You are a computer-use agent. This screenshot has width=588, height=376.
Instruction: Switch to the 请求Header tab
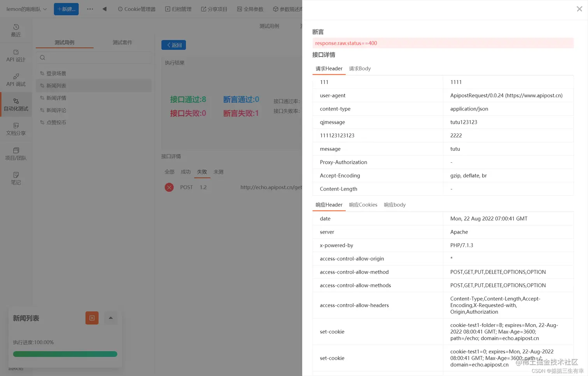tap(329, 69)
